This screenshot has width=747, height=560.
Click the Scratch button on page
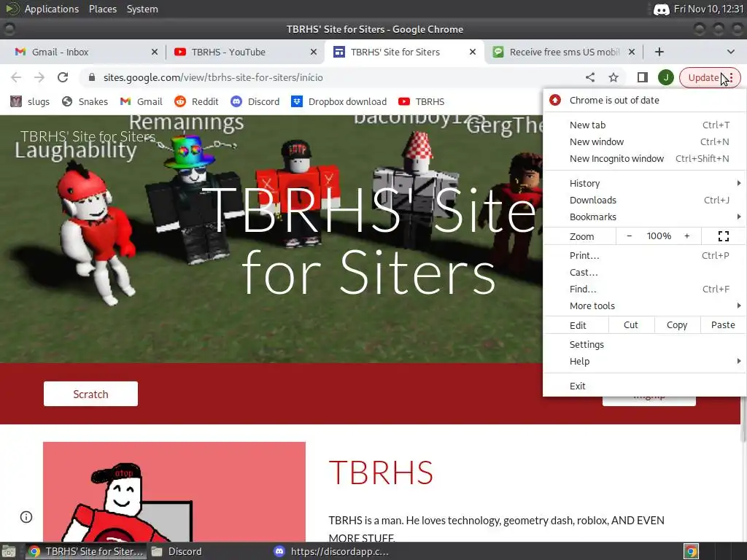pyautogui.click(x=90, y=394)
